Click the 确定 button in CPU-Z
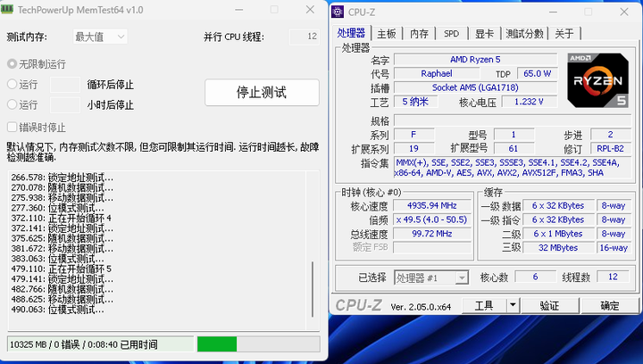The height and width of the screenshot is (364, 643). 610,305
